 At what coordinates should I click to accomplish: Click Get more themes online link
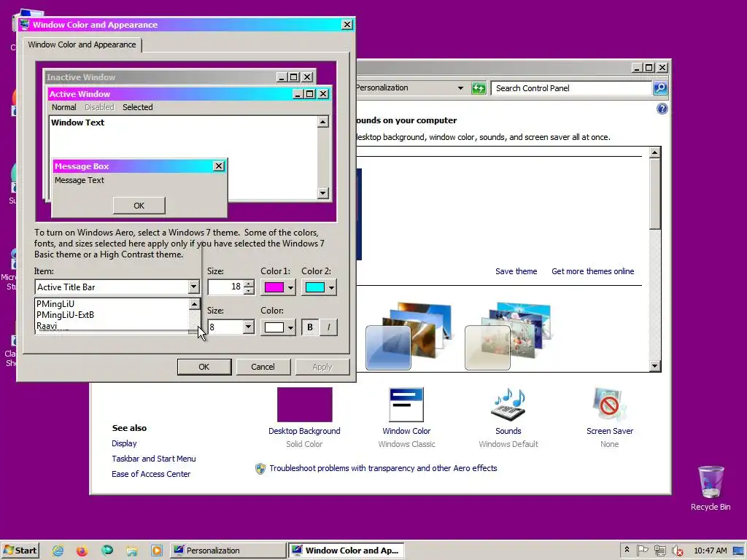pyautogui.click(x=592, y=271)
